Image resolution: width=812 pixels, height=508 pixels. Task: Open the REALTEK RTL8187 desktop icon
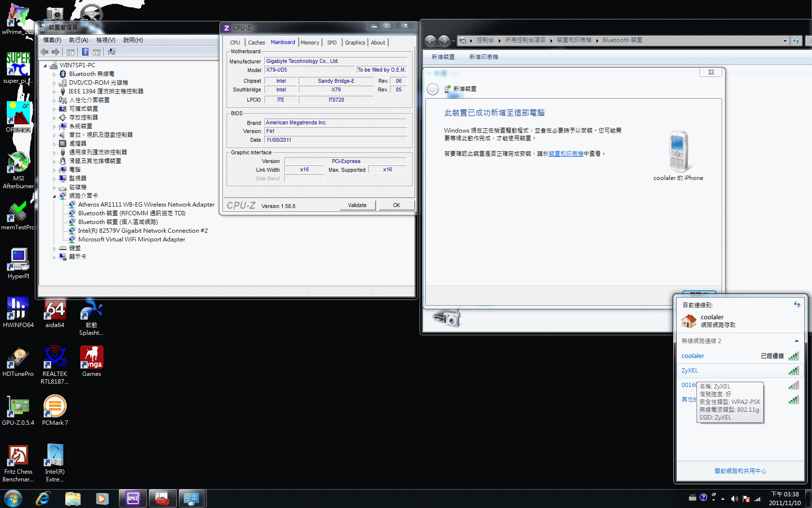coord(55,365)
